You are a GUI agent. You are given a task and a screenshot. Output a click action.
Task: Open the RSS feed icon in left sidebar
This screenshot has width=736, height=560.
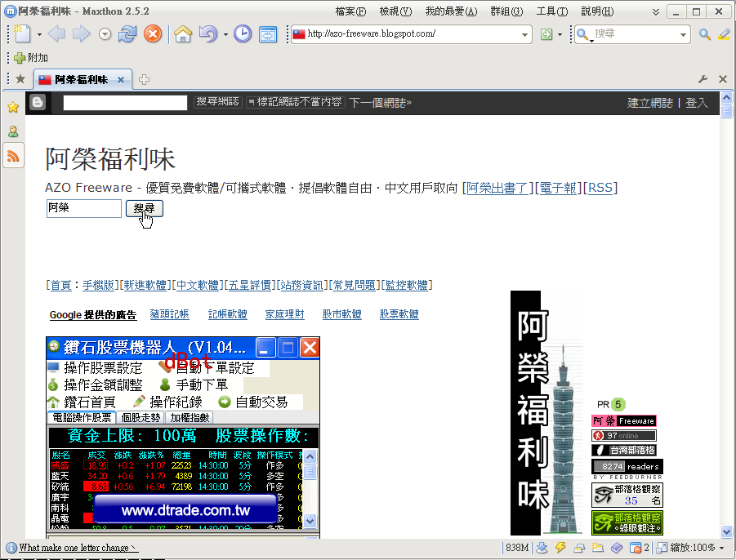click(14, 156)
